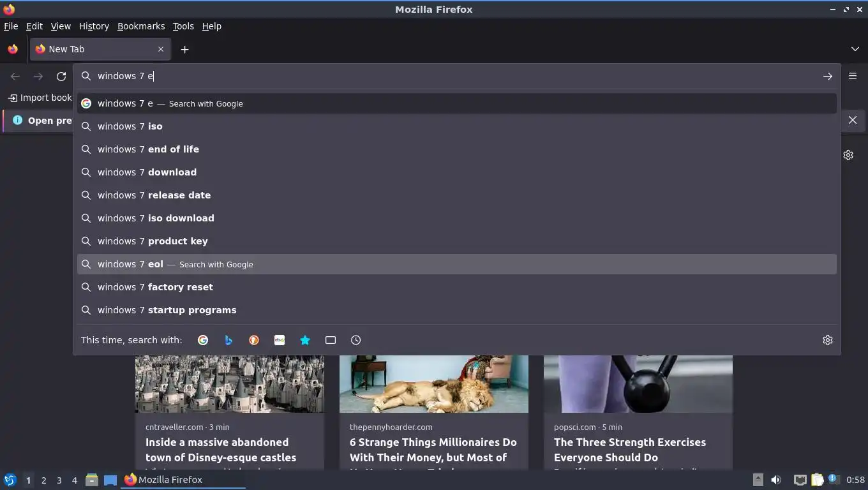This screenshot has height=490, width=868.
Task: Open new tab page personalize gear
Action: point(848,155)
